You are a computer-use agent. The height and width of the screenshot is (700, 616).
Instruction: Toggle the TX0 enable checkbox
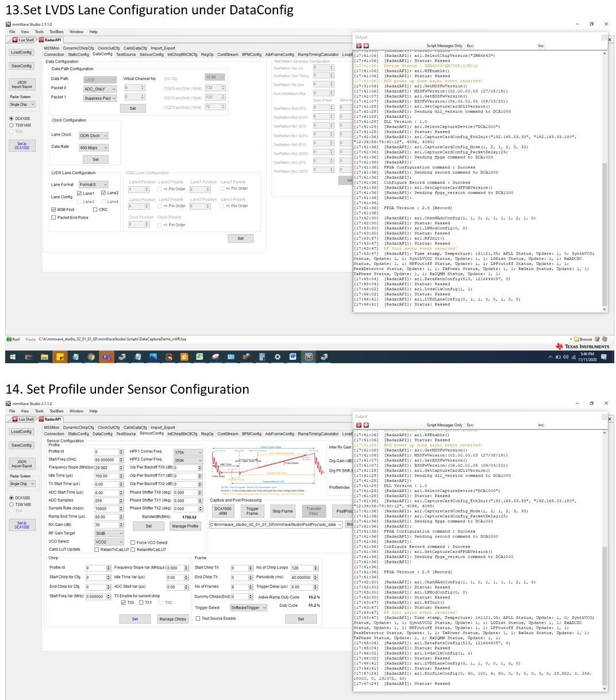tap(124, 602)
